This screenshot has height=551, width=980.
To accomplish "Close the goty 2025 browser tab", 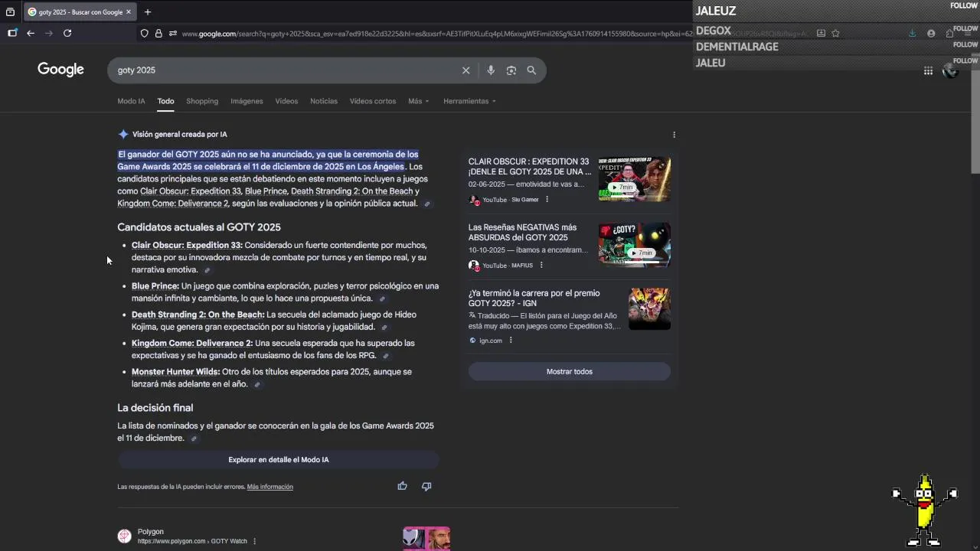I will pyautogui.click(x=129, y=11).
